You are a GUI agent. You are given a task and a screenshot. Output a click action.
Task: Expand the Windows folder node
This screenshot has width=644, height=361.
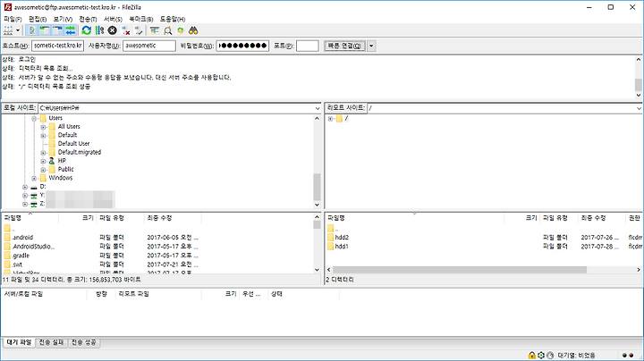[x=34, y=179]
